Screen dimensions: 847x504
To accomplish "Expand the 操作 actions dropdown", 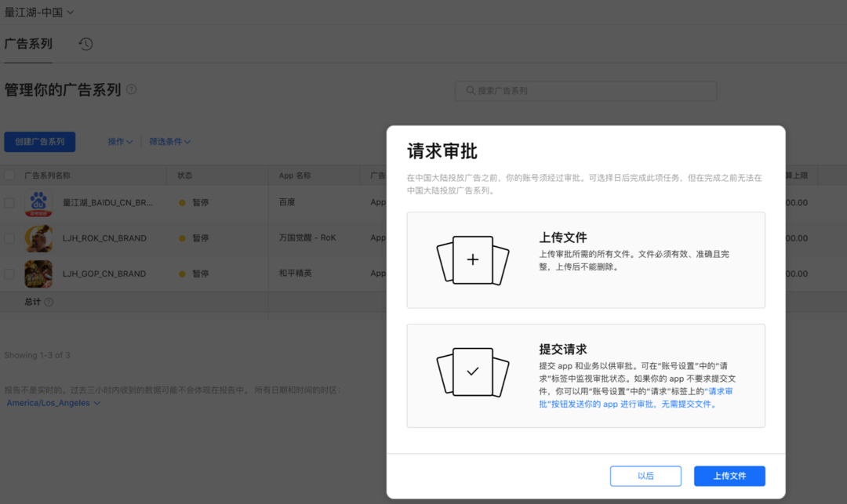I will click(x=118, y=141).
